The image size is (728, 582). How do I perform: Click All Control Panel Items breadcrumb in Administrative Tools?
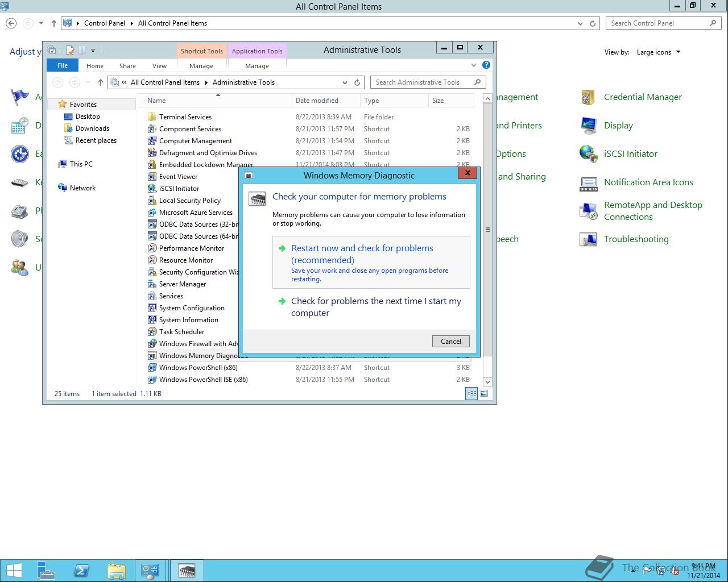point(165,82)
